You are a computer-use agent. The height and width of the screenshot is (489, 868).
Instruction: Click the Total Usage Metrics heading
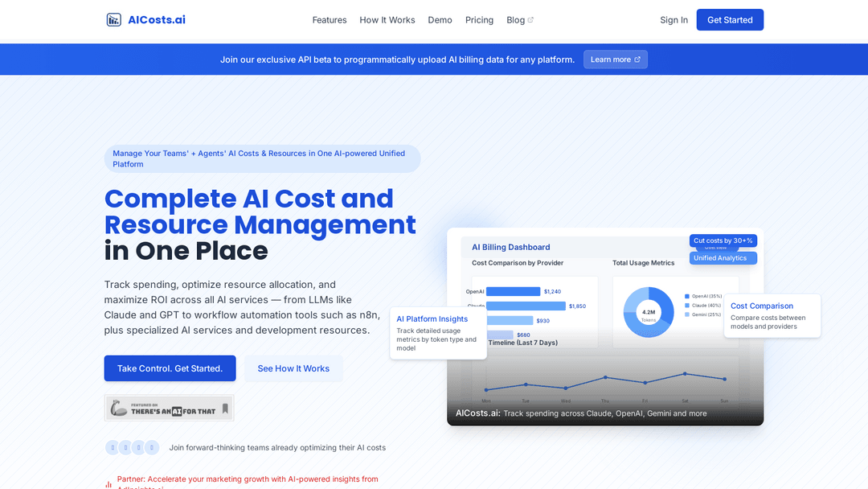(643, 263)
